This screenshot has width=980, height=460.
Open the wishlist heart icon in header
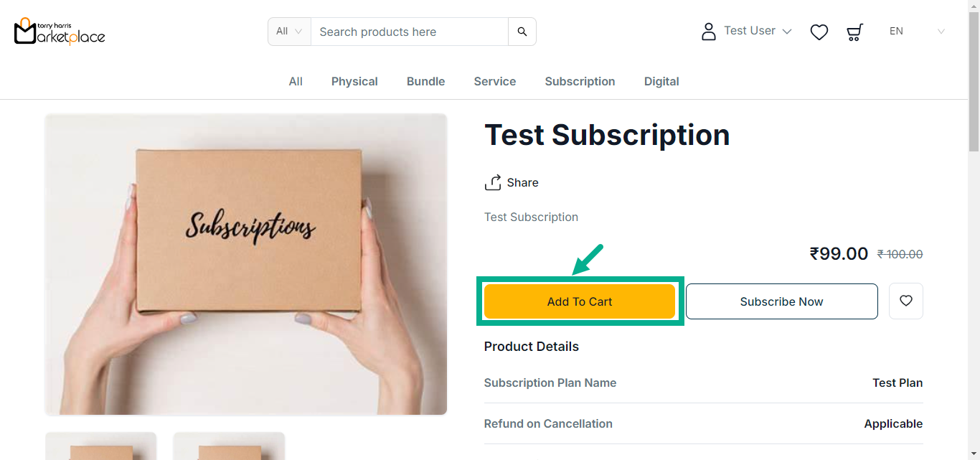[819, 32]
